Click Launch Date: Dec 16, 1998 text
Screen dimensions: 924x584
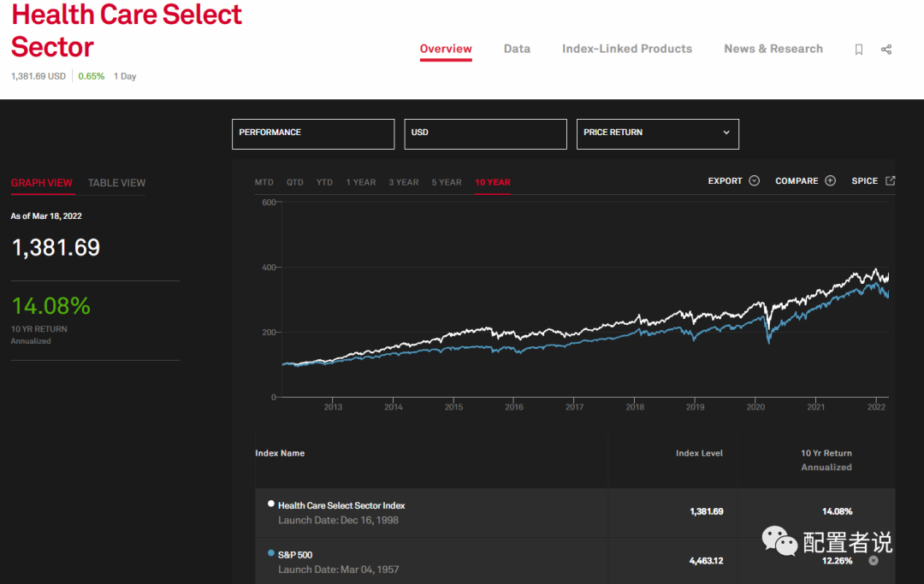[x=338, y=521]
